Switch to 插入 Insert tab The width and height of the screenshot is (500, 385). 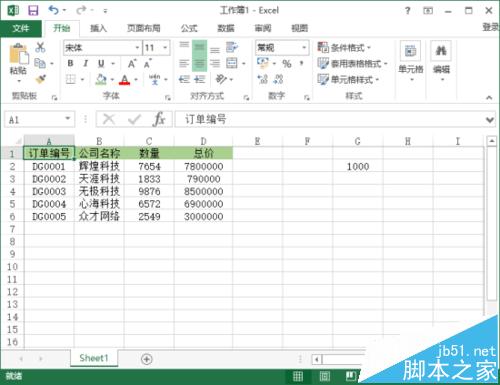point(98,28)
